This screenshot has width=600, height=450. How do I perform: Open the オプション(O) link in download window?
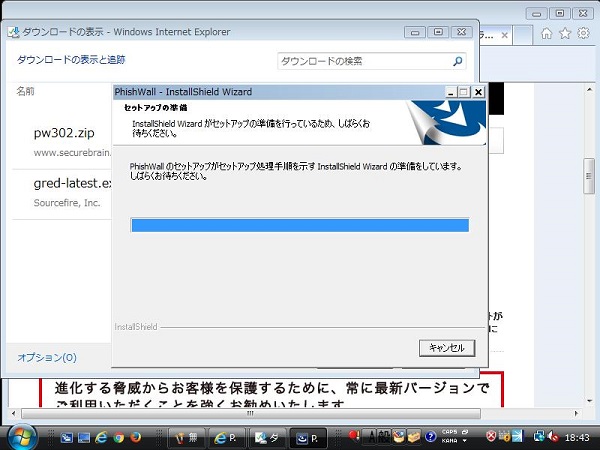(x=47, y=357)
